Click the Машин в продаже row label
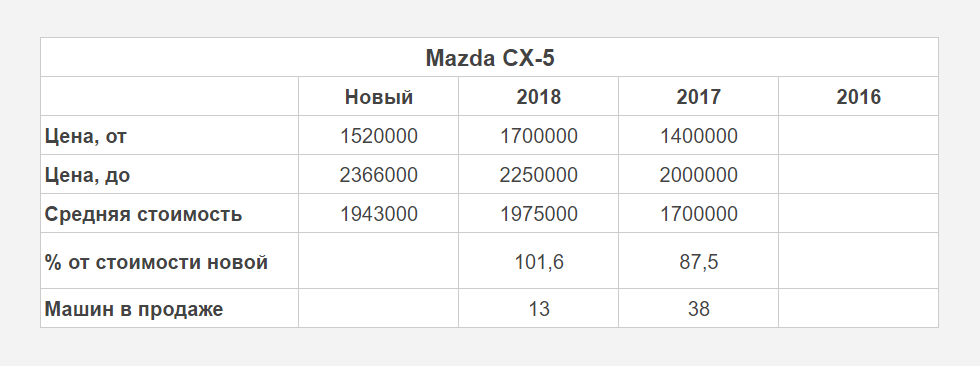The image size is (980, 366). 134,309
